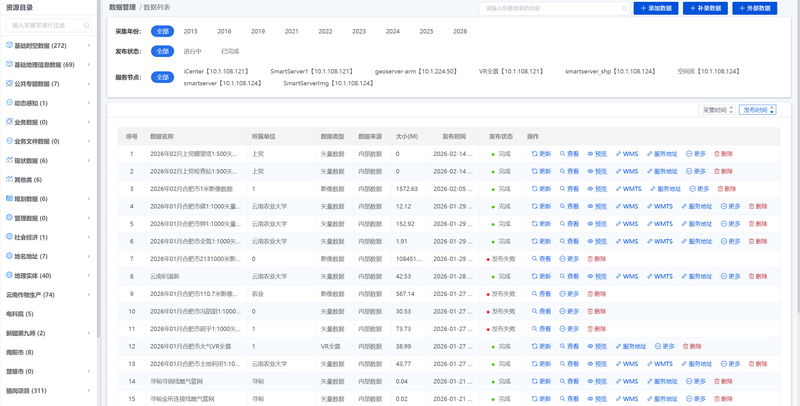Viewport: 800px width, 406px height.
Task: Click 外部数据 button
Action: (754, 8)
